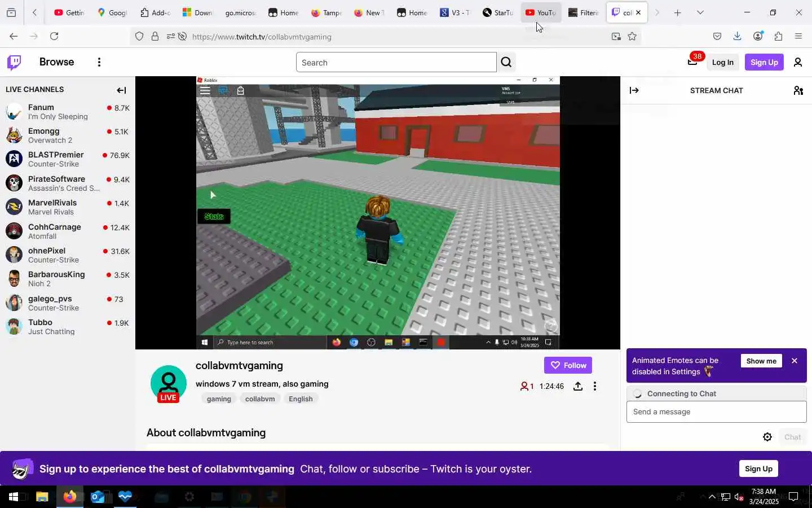Image resolution: width=812 pixels, height=508 pixels.
Task: Switch to the Tampermonkey tab
Action: pyautogui.click(x=326, y=12)
